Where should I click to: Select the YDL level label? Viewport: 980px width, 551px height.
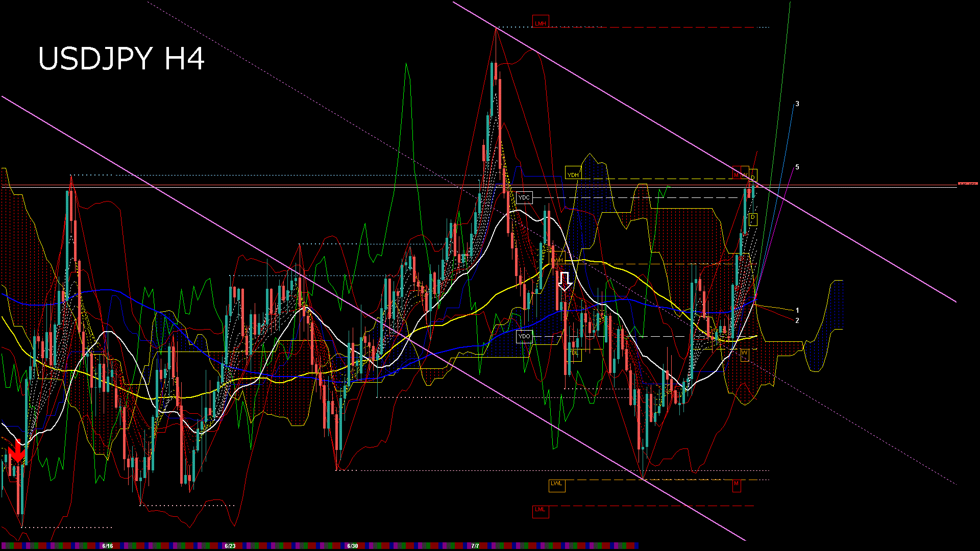(574, 354)
